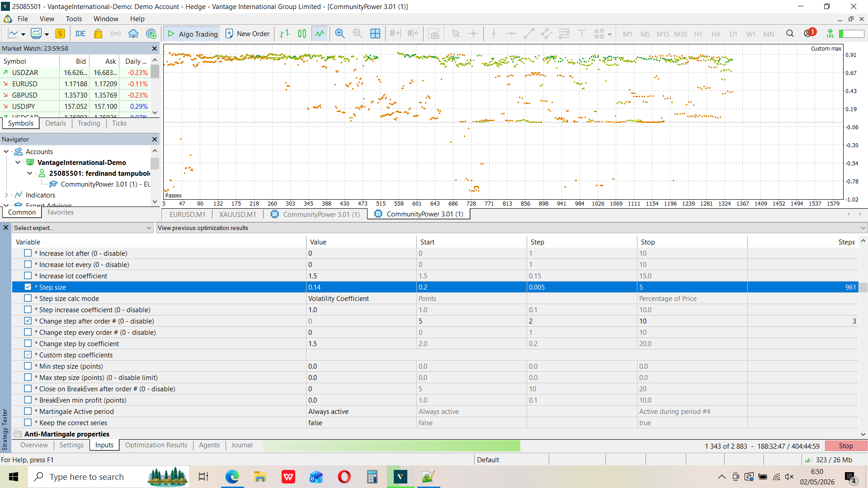
Task: Click the Windows taskbar search box
Action: (108, 477)
